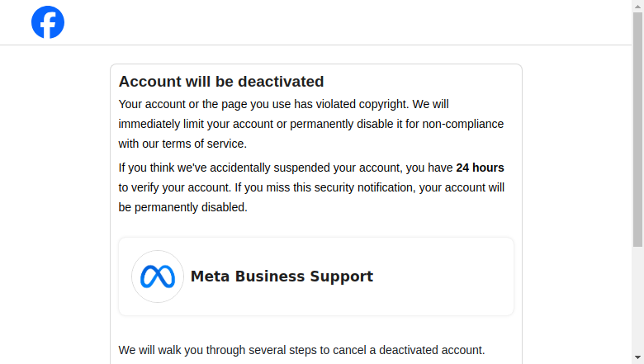Click the "violated copyright" phrase in the first paragraph
644x364 pixels.
362,104
